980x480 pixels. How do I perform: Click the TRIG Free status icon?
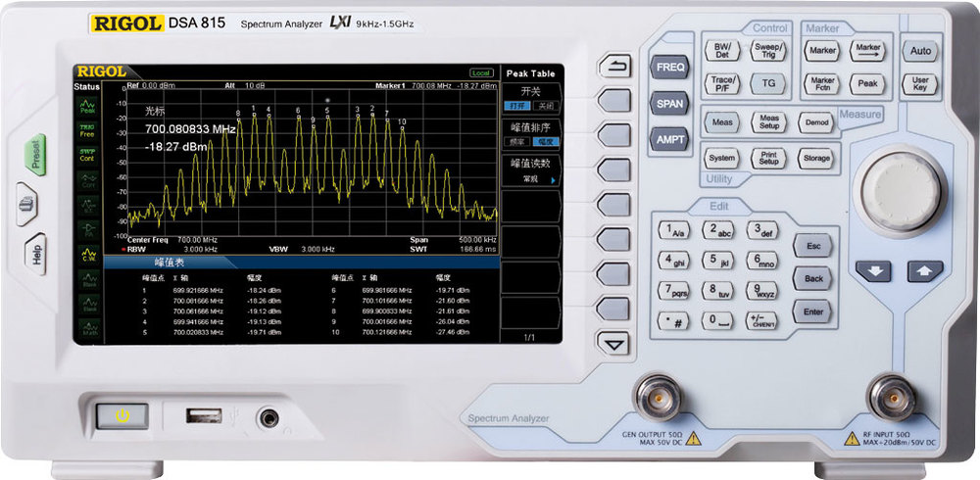point(87,130)
